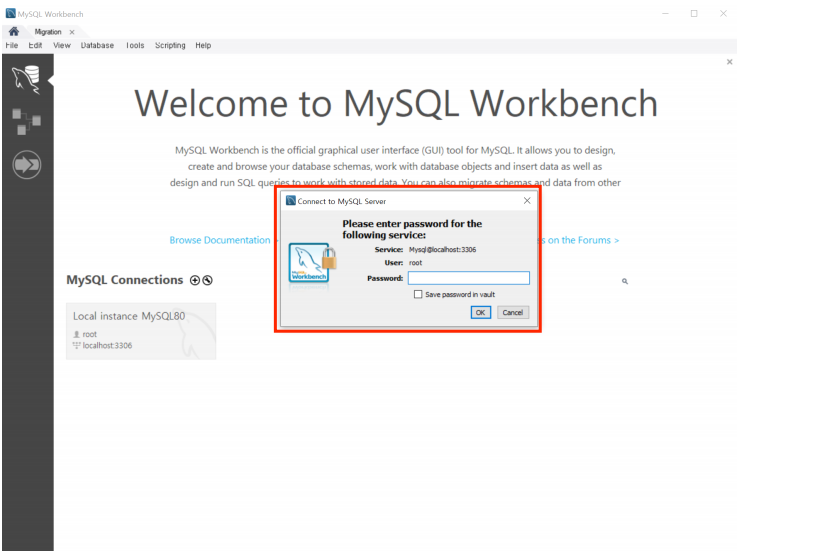Open the Edit menu
The height and width of the screenshot is (551, 814).
coord(35,46)
